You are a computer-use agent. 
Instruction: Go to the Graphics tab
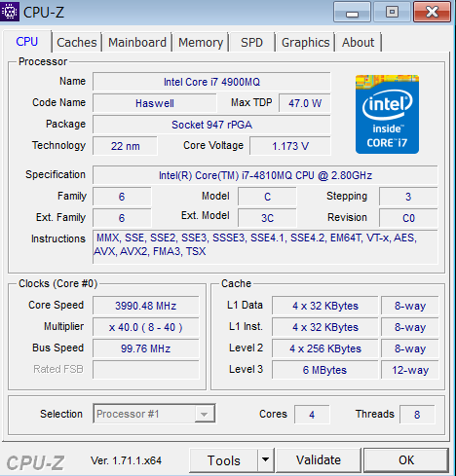[305, 43]
